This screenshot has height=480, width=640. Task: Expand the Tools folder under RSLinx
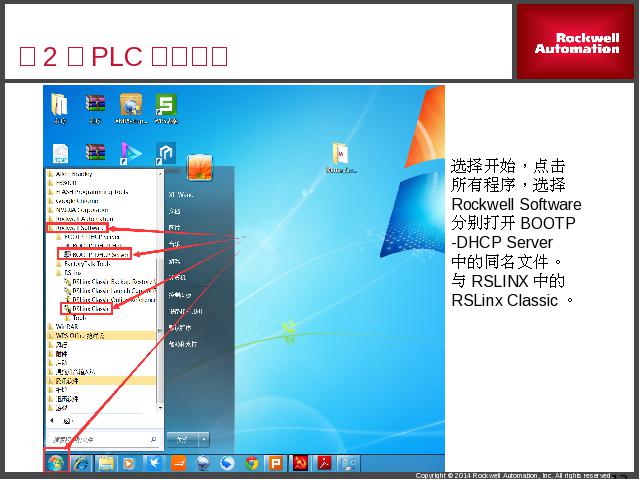pos(75,318)
